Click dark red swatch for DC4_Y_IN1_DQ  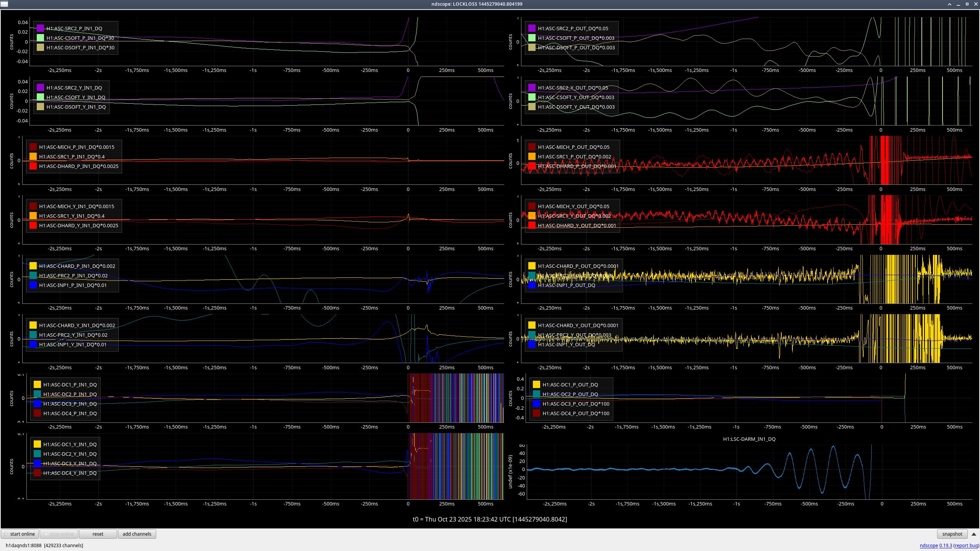pos(37,473)
